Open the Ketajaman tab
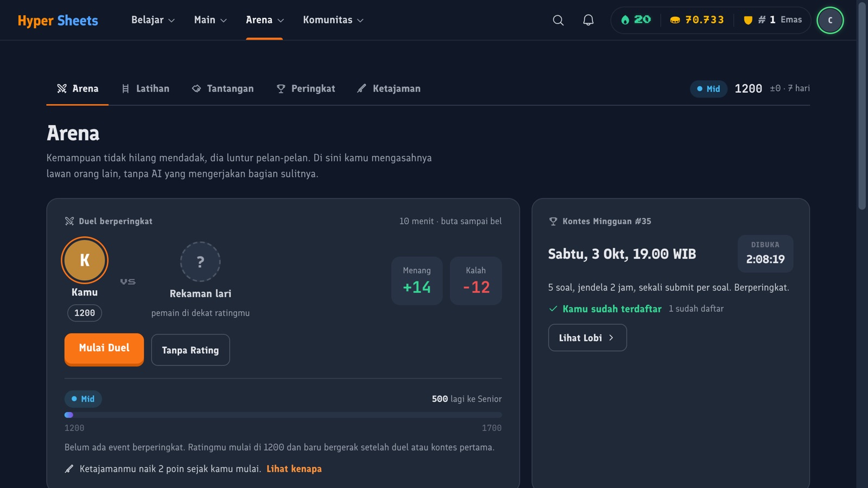The image size is (868, 488). [x=389, y=88]
